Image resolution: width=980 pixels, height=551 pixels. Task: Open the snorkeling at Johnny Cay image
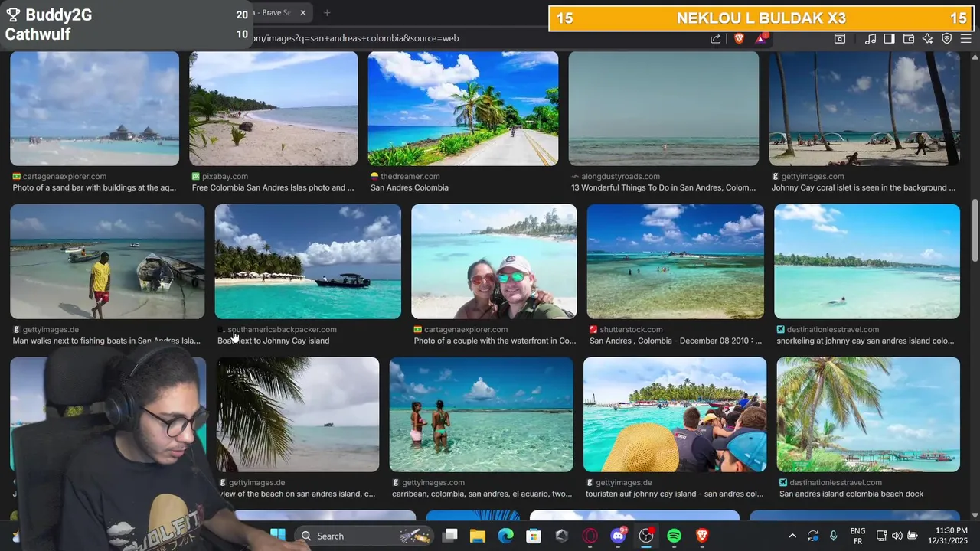click(x=867, y=262)
